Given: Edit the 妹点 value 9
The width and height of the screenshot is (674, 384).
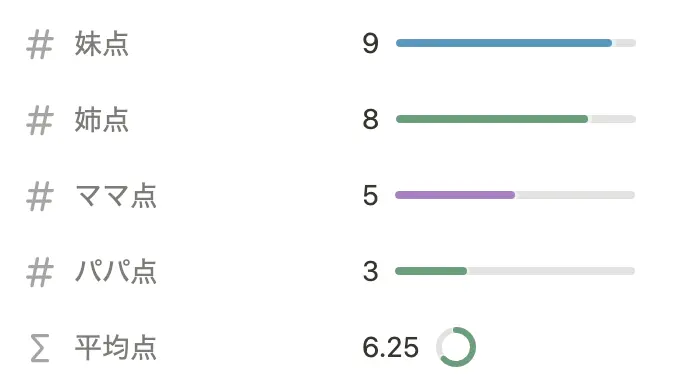Looking at the screenshot, I should tap(371, 44).
